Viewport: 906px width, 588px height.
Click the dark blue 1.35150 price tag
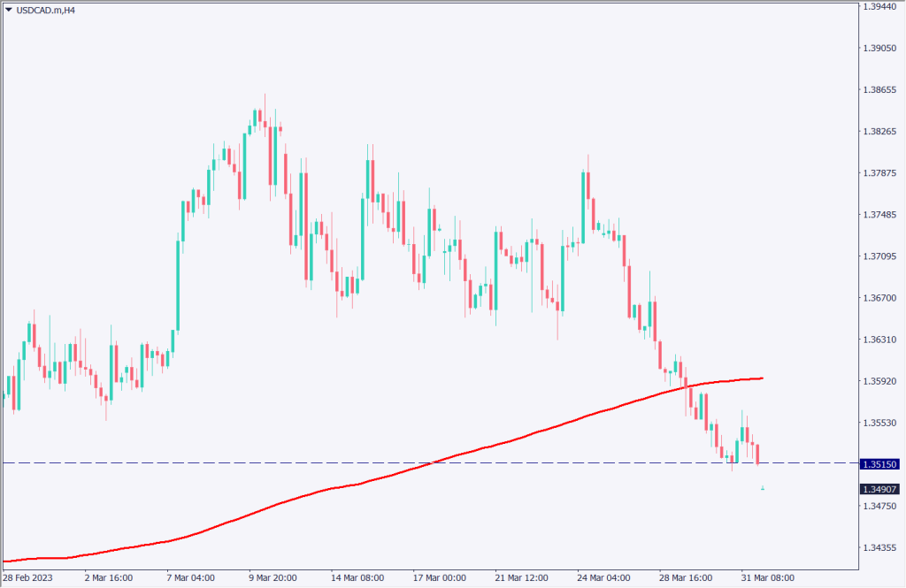point(879,463)
